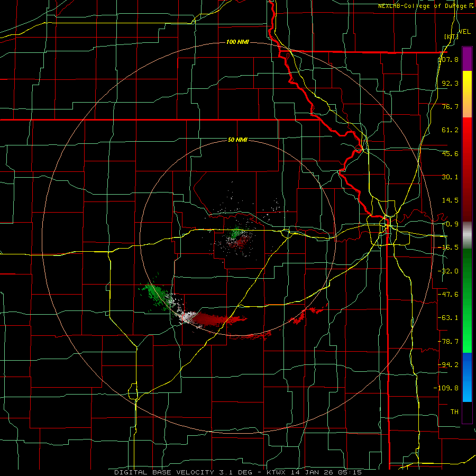
Task: Click the -63.1 velocity scale value
Action: point(448,318)
